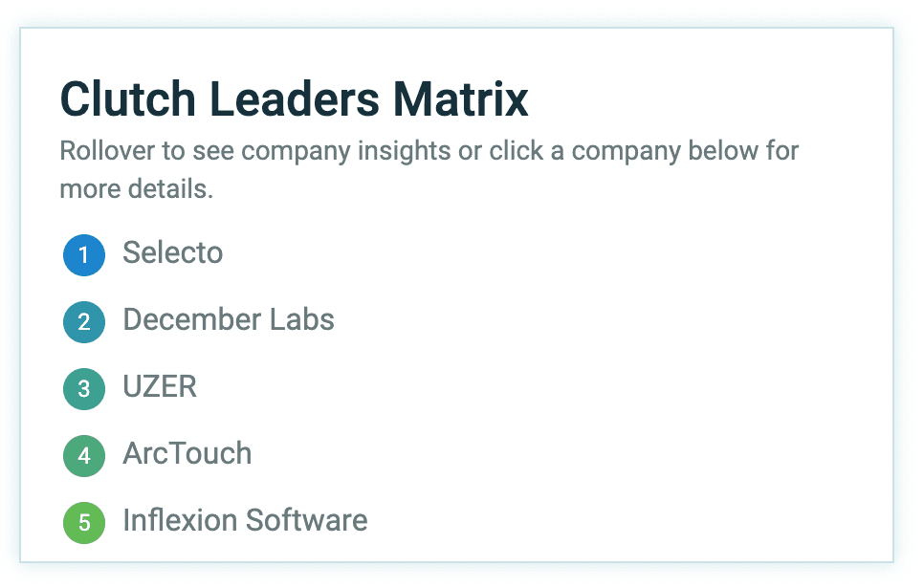Select Inflexion Software from the list
This screenshot has height=588, width=924.
click(244, 521)
